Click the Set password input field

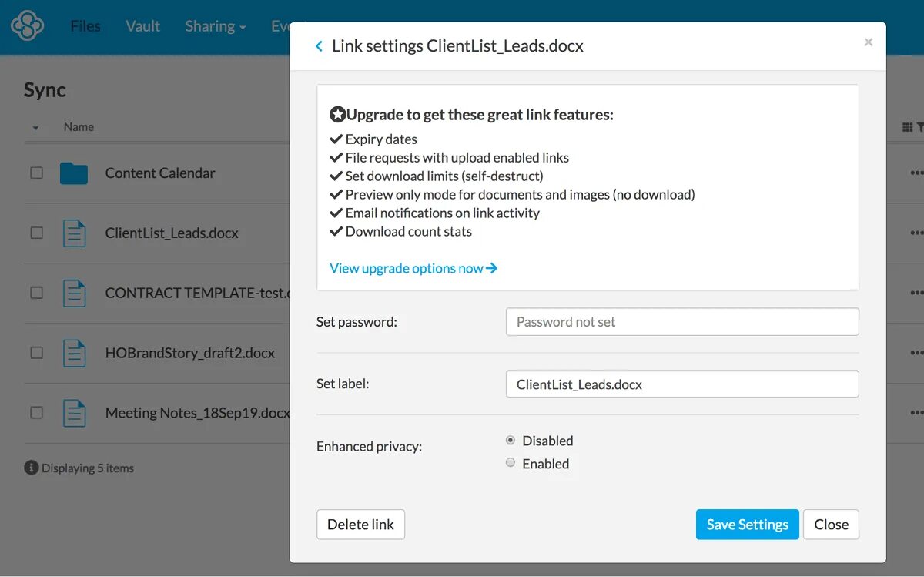pos(681,322)
